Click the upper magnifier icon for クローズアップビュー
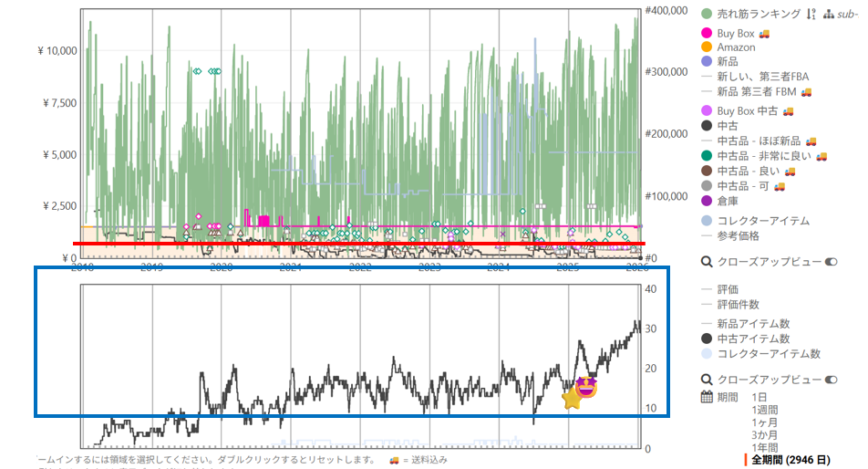This screenshot has height=469, width=868. tap(707, 262)
